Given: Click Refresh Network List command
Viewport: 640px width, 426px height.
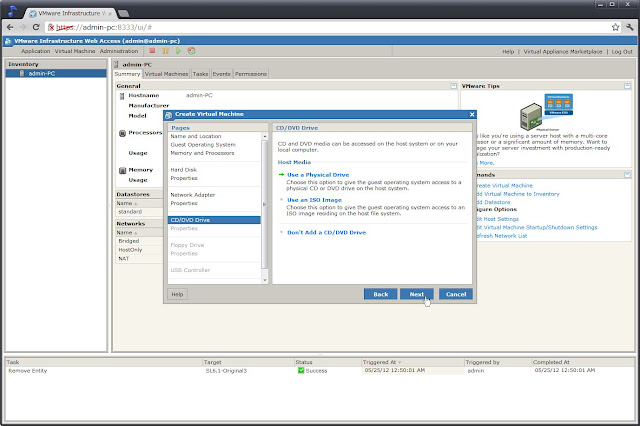Looking at the screenshot, I should [x=502, y=236].
